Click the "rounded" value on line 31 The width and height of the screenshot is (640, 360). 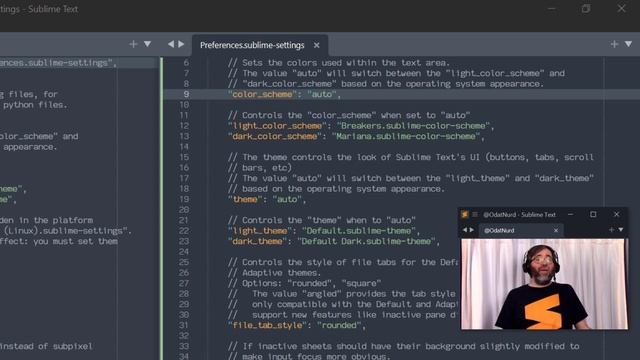(339, 325)
